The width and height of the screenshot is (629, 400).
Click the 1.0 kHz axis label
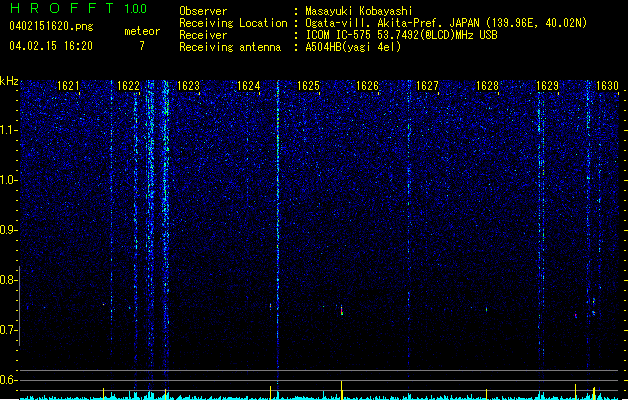click(x=8, y=180)
